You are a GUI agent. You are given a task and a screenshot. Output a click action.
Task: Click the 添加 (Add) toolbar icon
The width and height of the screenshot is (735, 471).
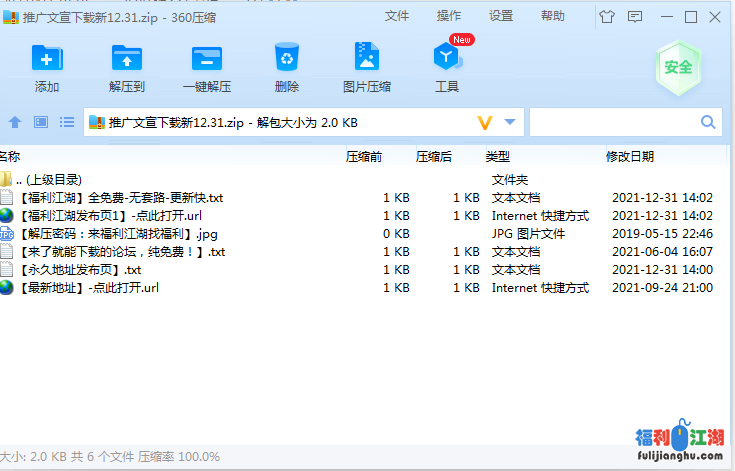[47, 58]
